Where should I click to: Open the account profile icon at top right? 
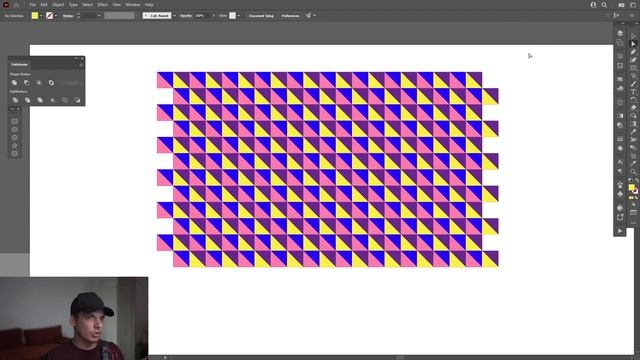tap(593, 5)
